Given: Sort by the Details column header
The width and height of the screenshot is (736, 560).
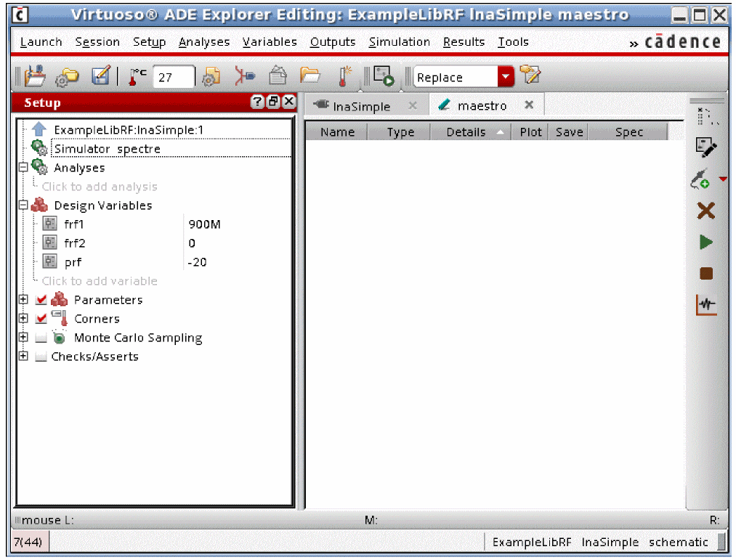Looking at the screenshot, I should [x=469, y=132].
